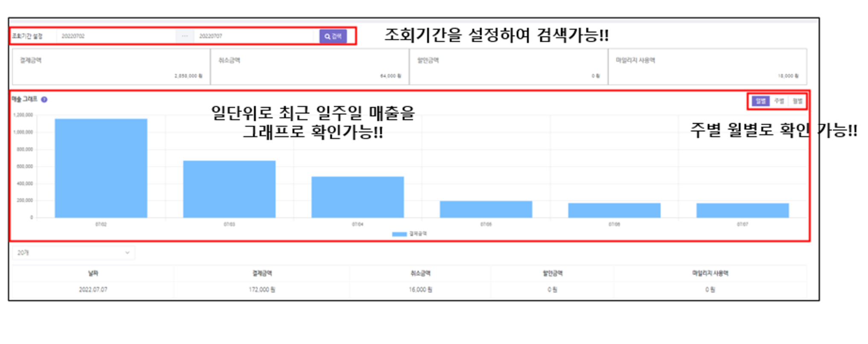
Task: Switch the sales graph to 일별 view
Action: (x=760, y=101)
